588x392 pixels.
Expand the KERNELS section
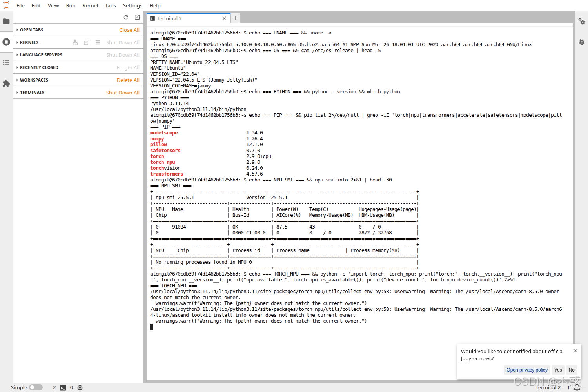tap(29, 42)
